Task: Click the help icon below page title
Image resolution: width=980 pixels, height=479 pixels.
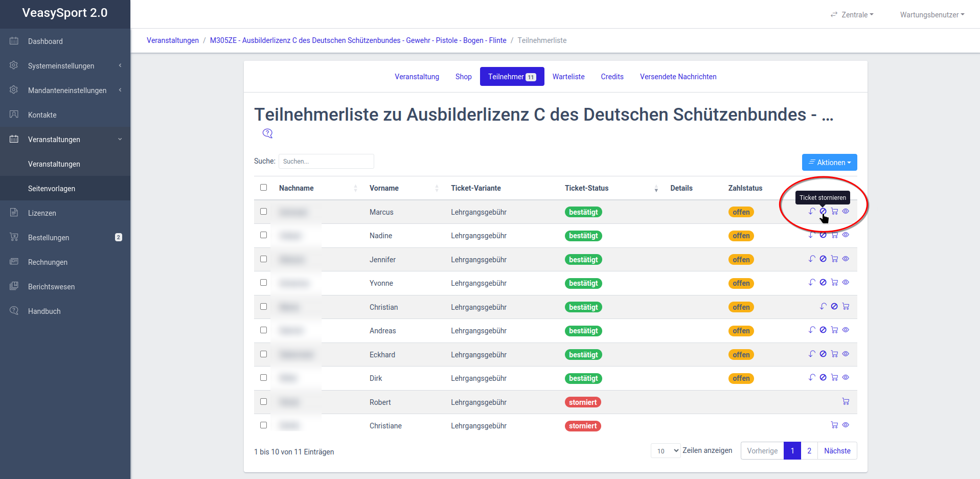Action: coord(267,133)
